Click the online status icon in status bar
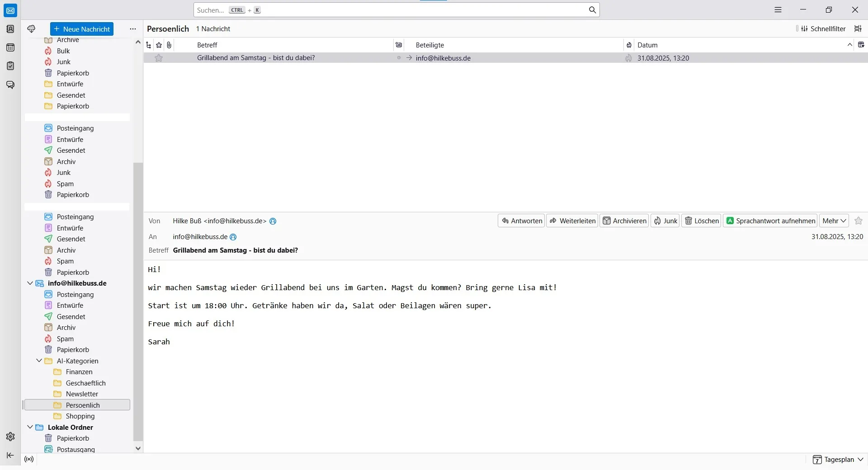868x470 pixels. (x=29, y=459)
